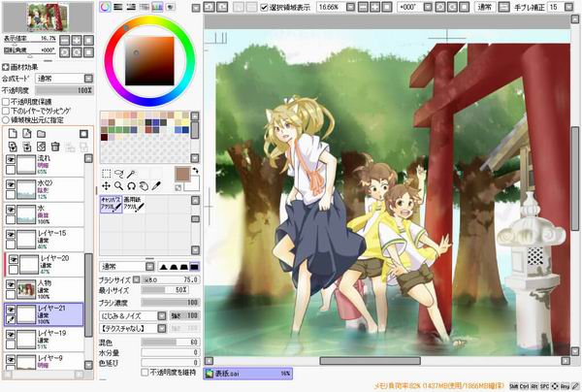Click the foreground color swatch

182,174
